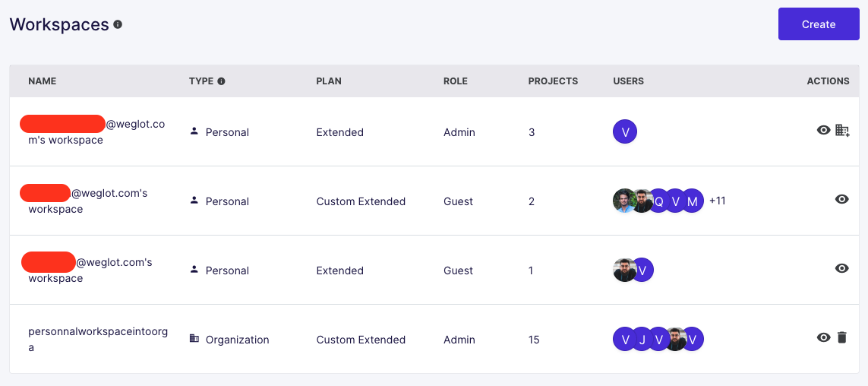868x386 pixels.
Task: Click the V user avatar in first row
Action: (x=625, y=132)
